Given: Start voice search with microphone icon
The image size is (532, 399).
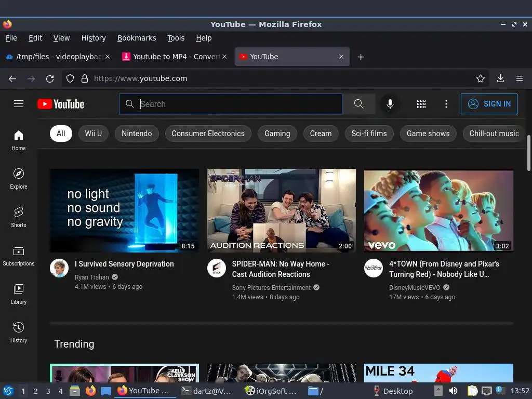Looking at the screenshot, I should 390,104.
